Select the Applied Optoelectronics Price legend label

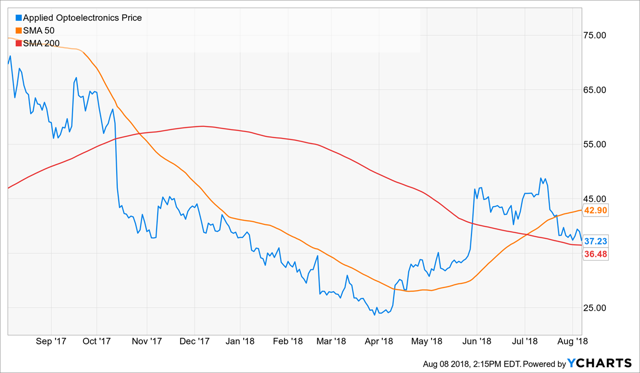point(82,18)
